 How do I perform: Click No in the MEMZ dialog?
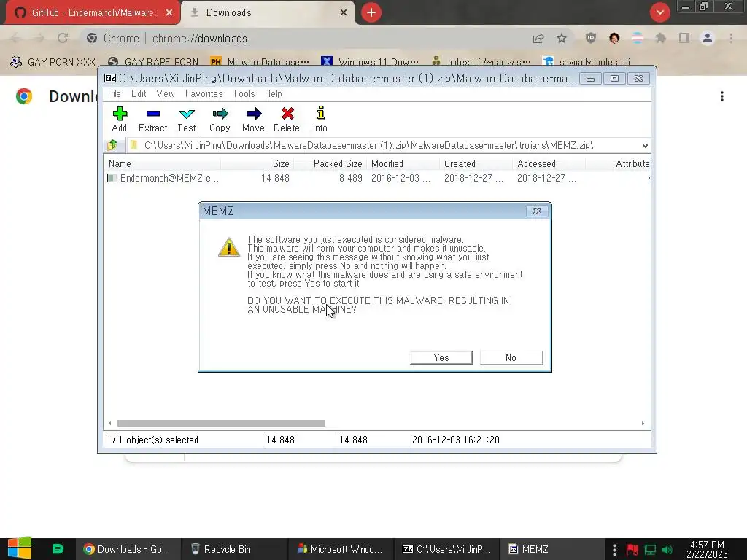[511, 357]
